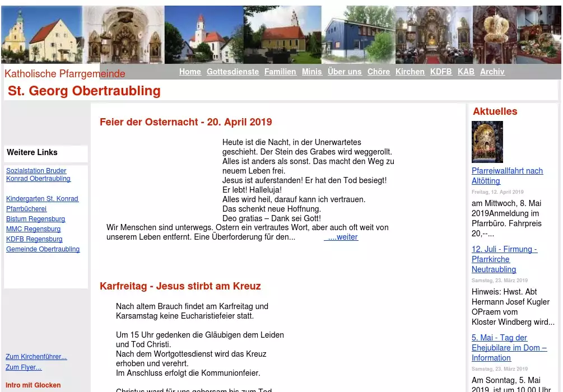Open the Minis navigation item
The height and width of the screenshot is (392, 563).
311,72
